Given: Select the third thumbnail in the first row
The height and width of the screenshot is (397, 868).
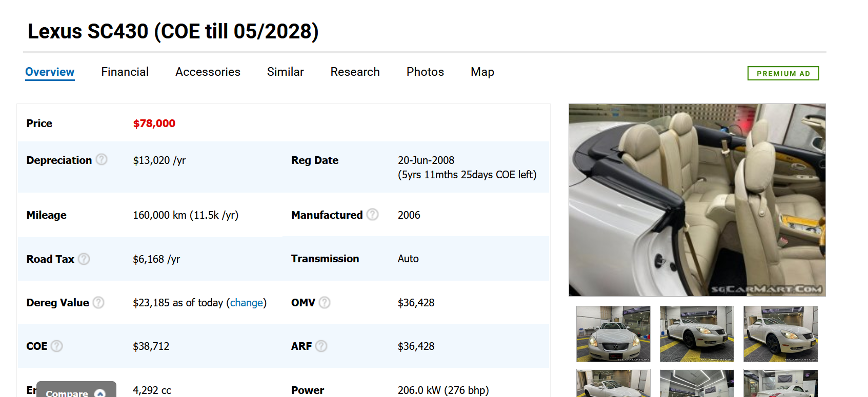Looking at the screenshot, I should click(x=780, y=334).
